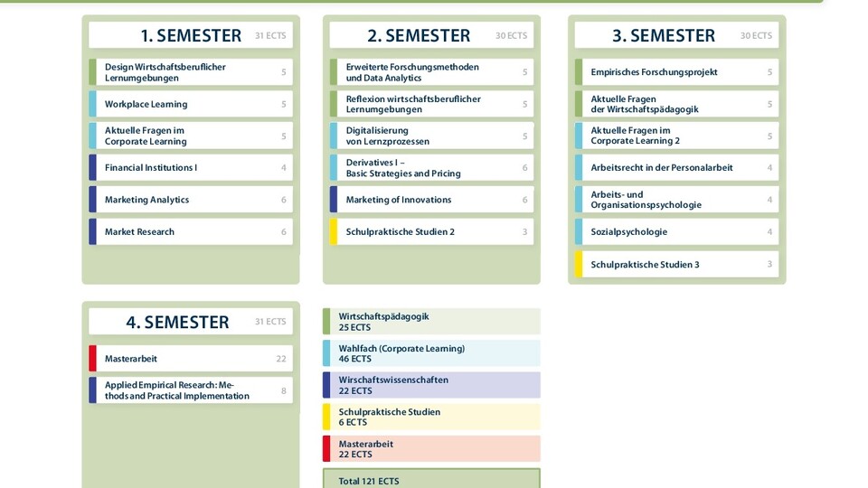This screenshot has height=488, width=868.
Task: Open Financial Institutions I course
Action: coord(191,168)
